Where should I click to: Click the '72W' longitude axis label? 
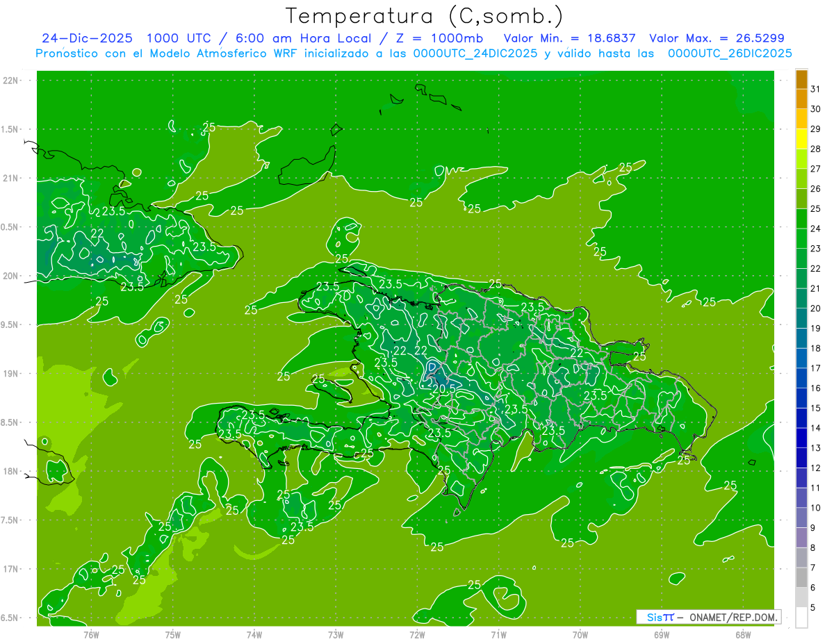coord(417,634)
